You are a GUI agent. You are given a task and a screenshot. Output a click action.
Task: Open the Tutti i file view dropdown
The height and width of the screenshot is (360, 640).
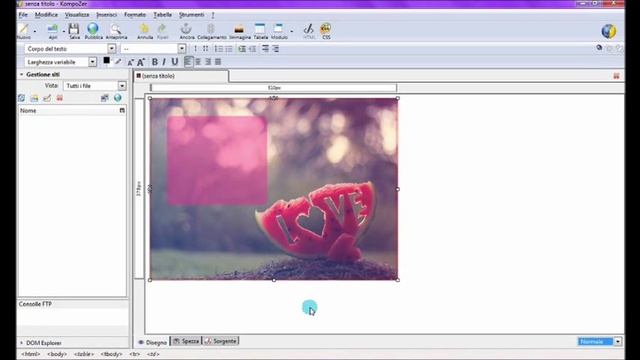pos(95,86)
